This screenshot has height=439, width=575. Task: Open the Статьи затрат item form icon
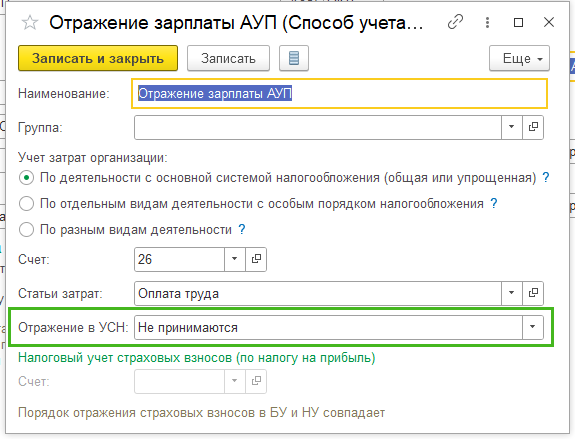coord(533,293)
